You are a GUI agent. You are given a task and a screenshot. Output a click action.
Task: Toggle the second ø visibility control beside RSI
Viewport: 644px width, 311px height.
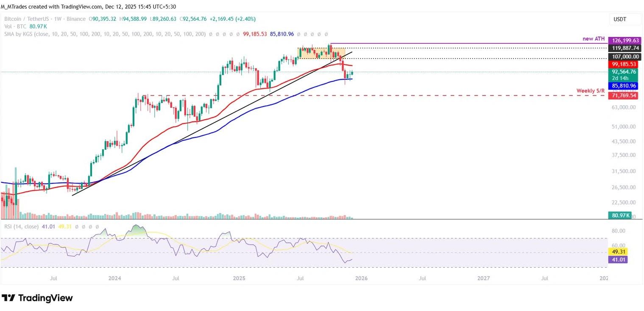[83, 227]
